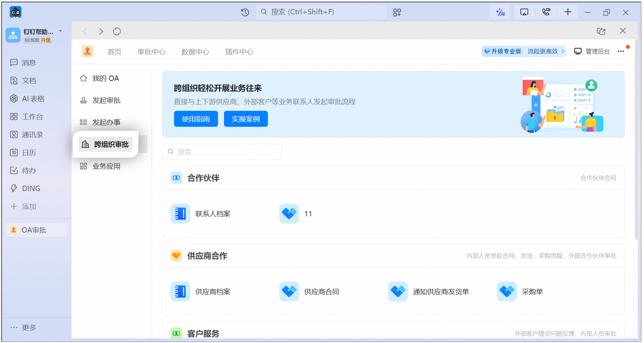Open 管理后台 admin console
Image resolution: width=644 pixels, height=343 pixels.
coord(592,51)
